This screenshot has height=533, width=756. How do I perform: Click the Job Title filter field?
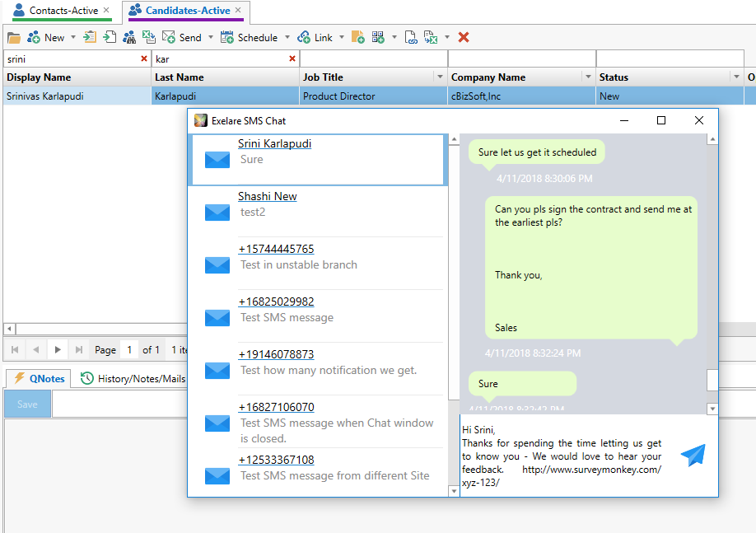coord(374,58)
